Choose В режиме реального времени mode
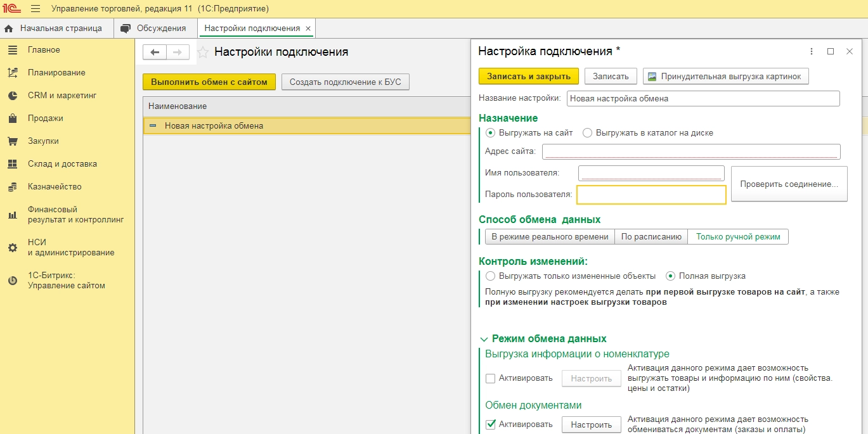 (550, 237)
